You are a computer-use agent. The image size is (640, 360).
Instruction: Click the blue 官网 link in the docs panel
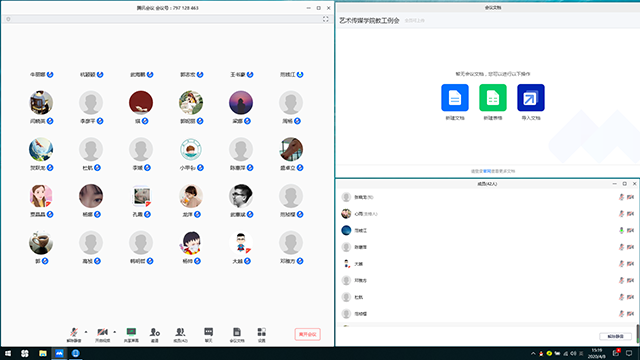[x=487, y=171]
